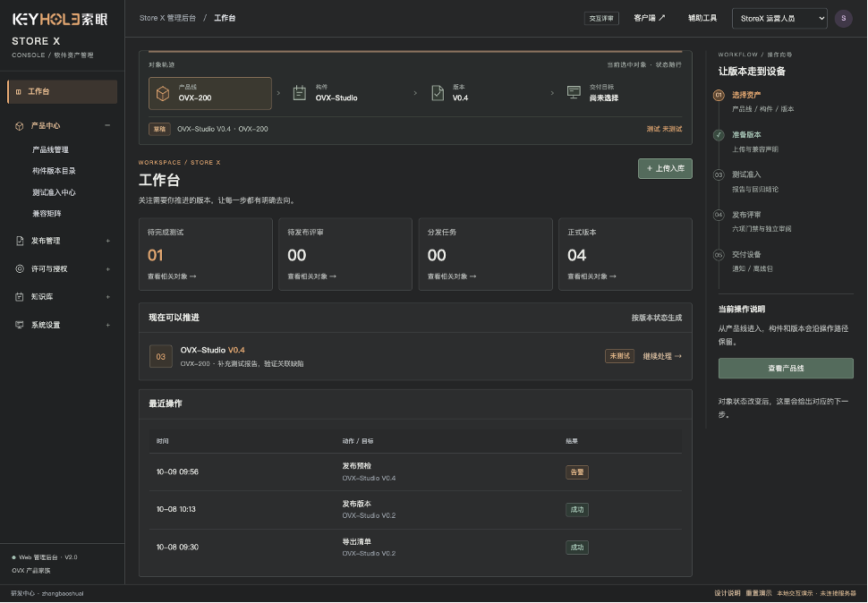Click workflow step 04 circle
This screenshot has width=868, height=603.
point(719,215)
